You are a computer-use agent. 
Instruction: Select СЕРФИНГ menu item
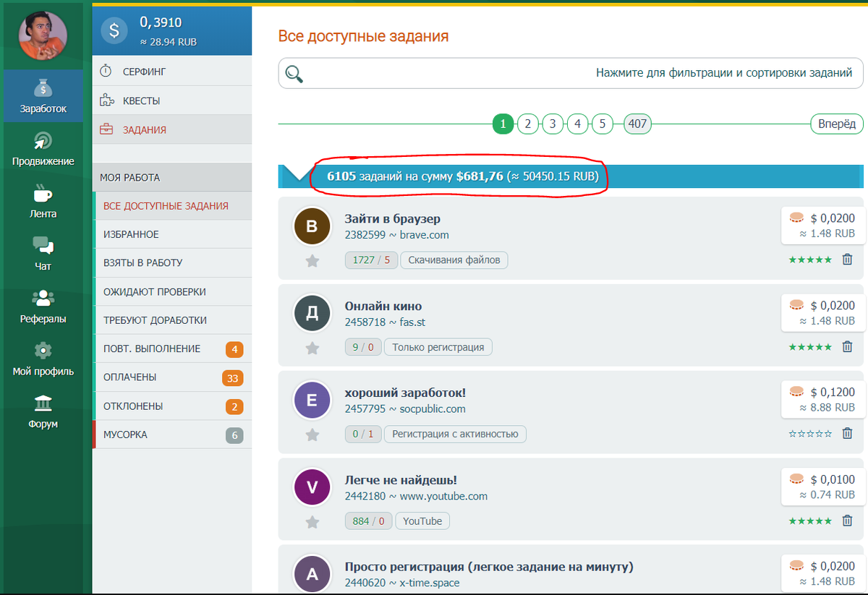(172, 72)
